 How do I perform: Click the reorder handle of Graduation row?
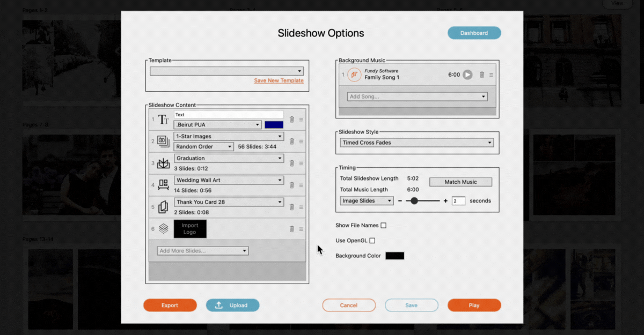[x=301, y=163]
